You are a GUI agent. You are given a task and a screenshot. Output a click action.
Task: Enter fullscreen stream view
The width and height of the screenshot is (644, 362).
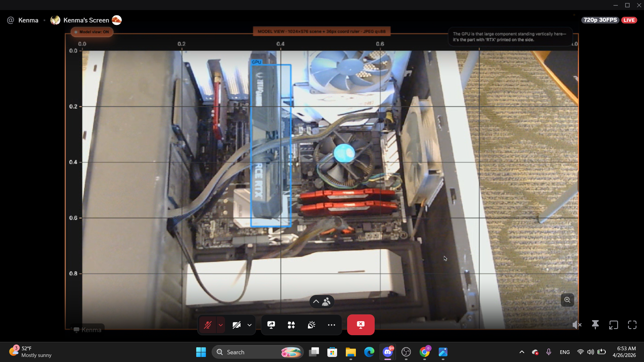pyautogui.click(x=632, y=325)
